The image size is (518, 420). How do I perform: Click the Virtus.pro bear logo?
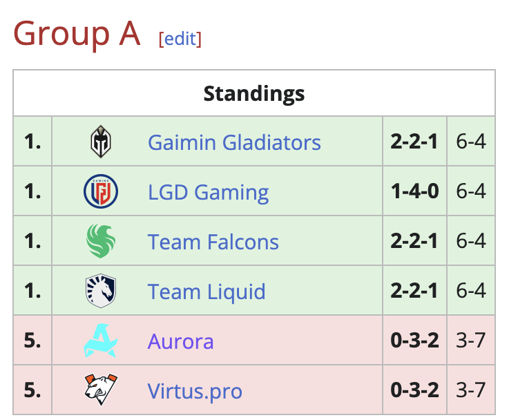(x=101, y=391)
